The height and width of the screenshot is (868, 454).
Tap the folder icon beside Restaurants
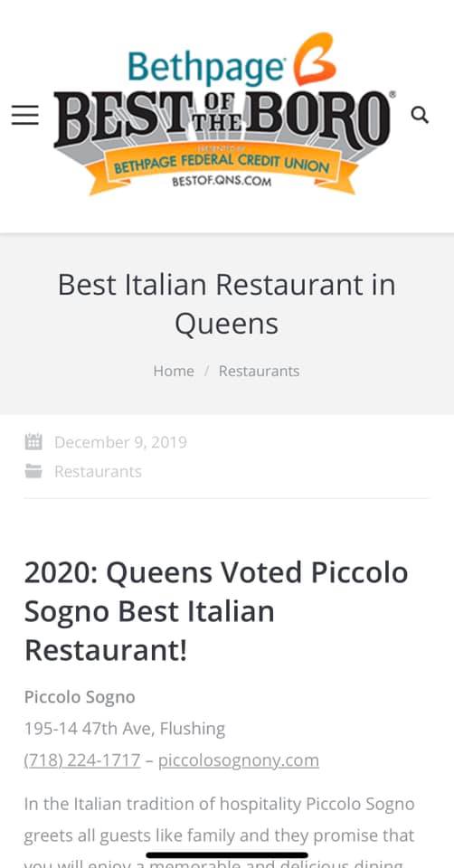pyautogui.click(x=33, y=471)
